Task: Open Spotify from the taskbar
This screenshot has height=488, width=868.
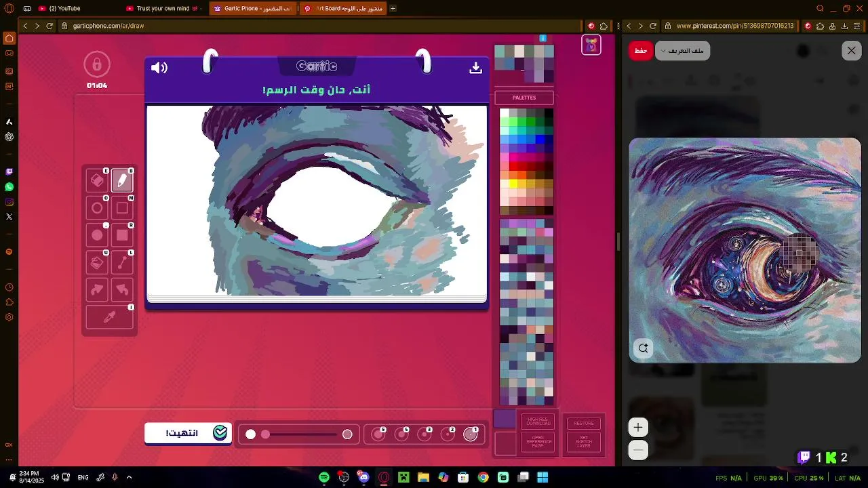Action: pos(324,477)
